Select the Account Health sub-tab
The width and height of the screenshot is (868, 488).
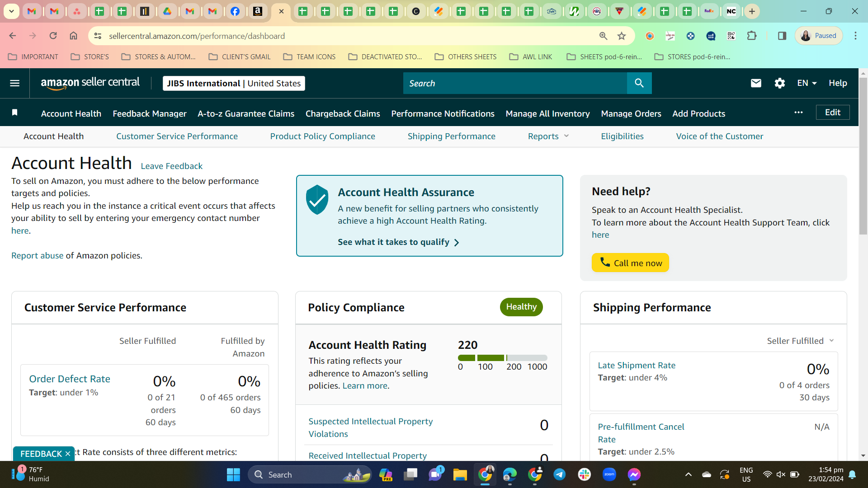(x=53, y=136)
